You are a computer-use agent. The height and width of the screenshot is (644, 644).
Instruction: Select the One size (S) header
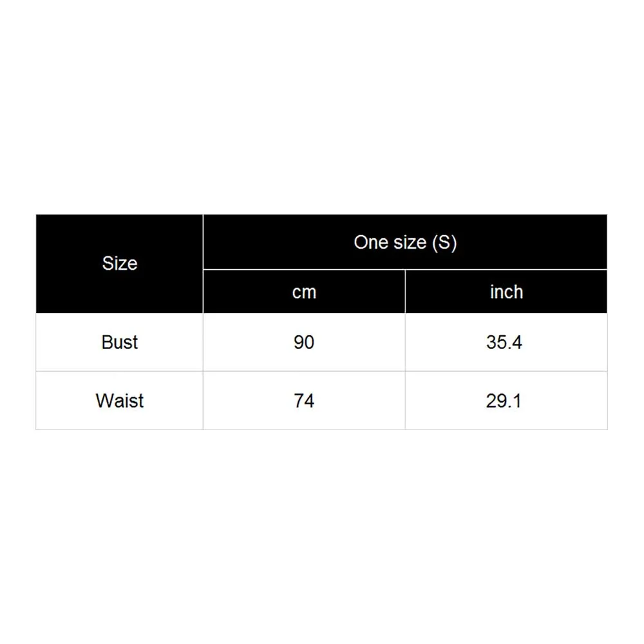[x=405, y=242]
